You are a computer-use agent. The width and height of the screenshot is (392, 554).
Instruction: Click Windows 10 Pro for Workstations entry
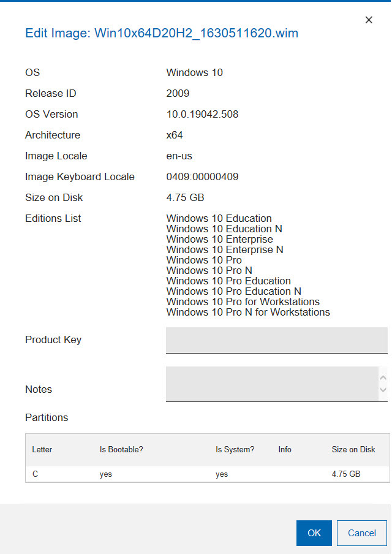(x=243, y=302)
